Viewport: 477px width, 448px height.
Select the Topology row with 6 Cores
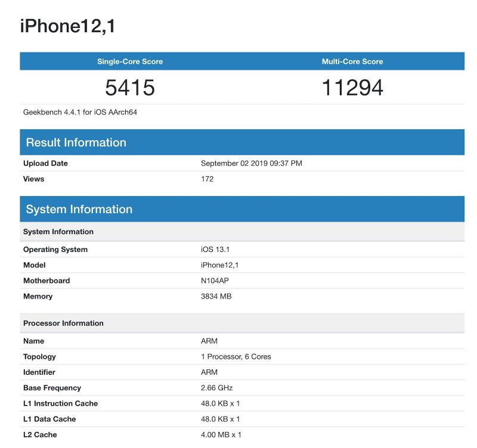pyautogui.click(x=236, y=356)
